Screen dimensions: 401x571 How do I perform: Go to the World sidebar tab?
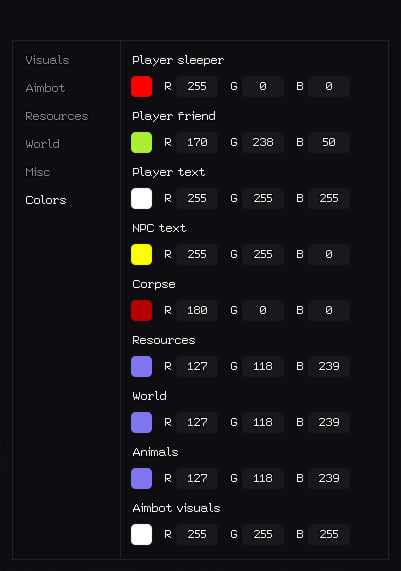click(42, 144)
